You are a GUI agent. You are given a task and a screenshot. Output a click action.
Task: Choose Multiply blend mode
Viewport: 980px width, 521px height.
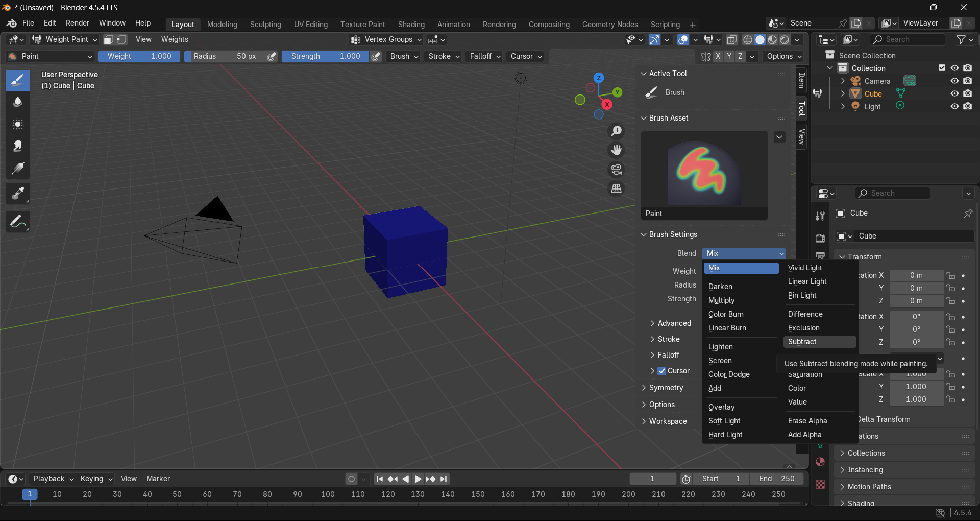pyautogui.click(x=741, y=300)
